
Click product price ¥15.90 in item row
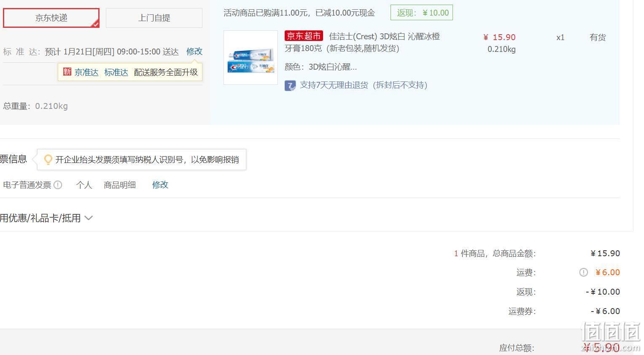click(x=499, y=37)
